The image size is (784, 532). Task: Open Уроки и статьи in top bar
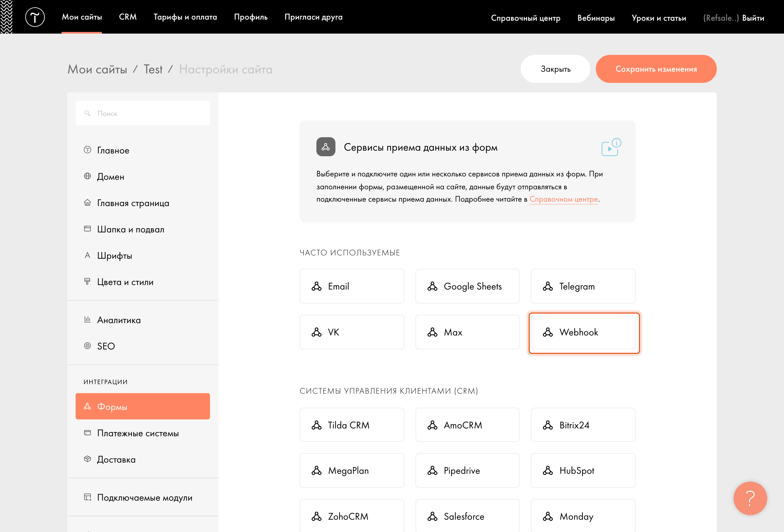point(659,18)
